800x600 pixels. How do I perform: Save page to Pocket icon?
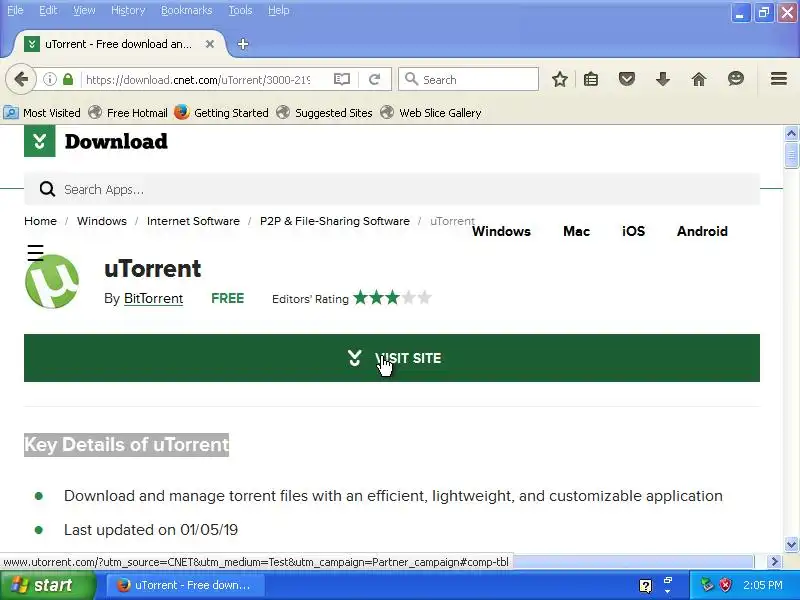click(x=627, y=79)
